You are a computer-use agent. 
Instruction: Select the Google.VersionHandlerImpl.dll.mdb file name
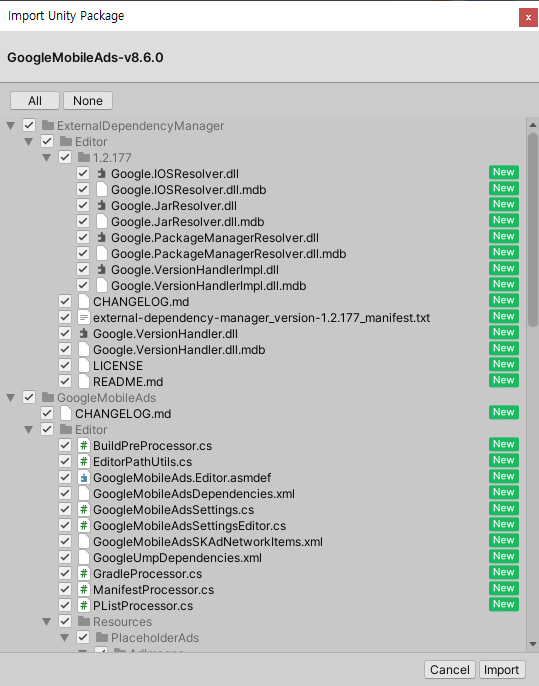(x=208, y=286)
